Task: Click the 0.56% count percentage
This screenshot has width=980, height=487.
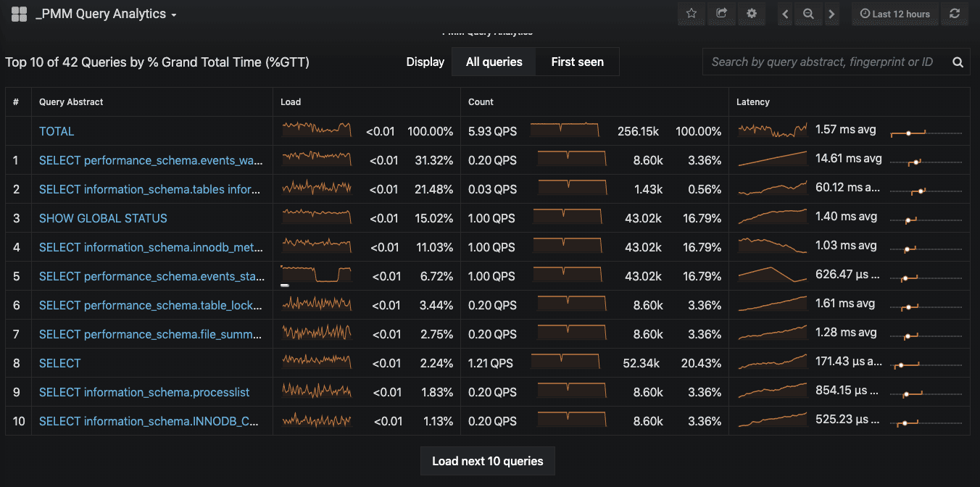Action: tap(704, 189)
